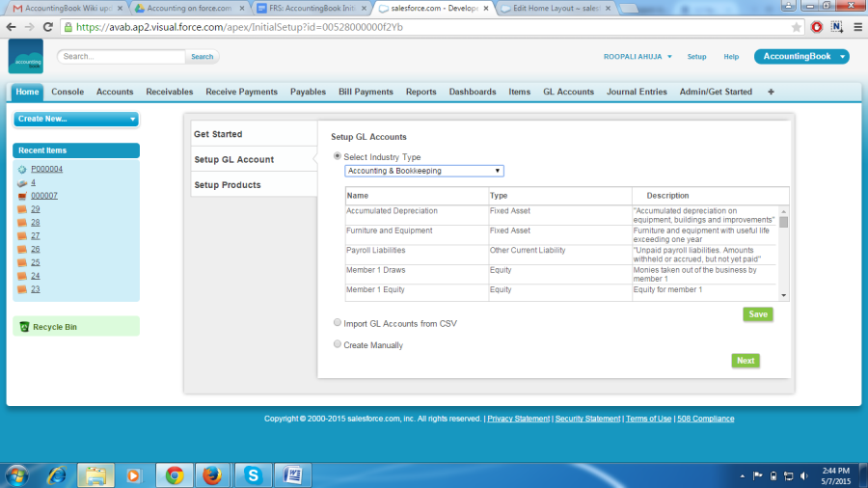
Task: Select the Create Manually radio button
Action: [x=338, y=344]
